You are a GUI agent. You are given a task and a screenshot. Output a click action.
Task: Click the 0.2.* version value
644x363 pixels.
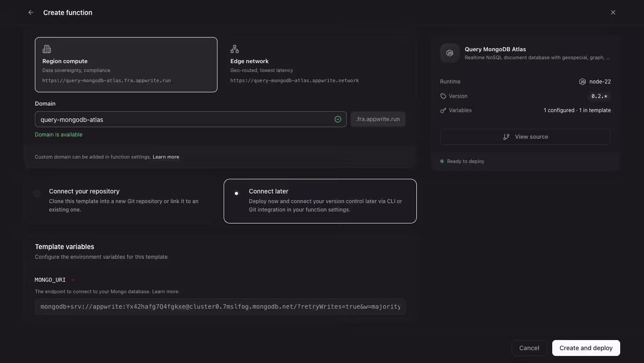(x=599, y=96)
